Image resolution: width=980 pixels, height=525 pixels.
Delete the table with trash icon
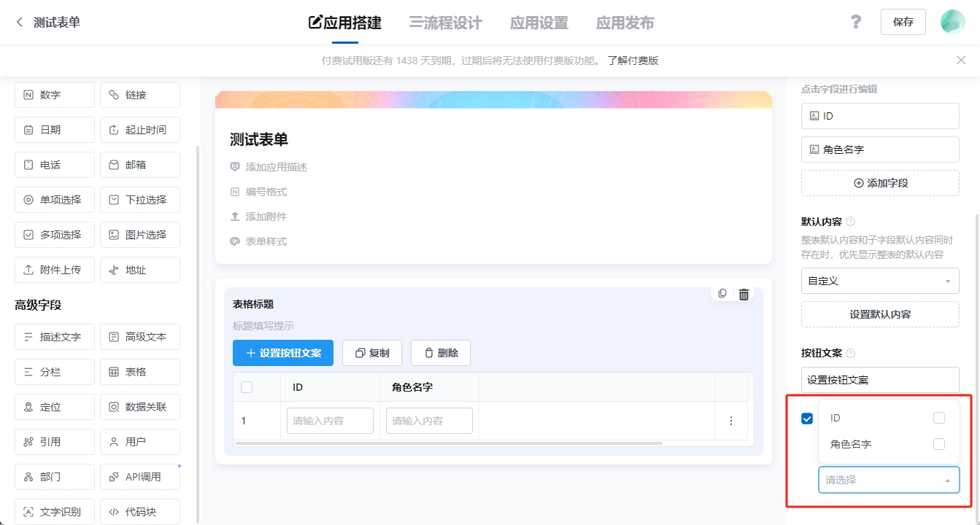pyautogui.click(x=744, y=294)
